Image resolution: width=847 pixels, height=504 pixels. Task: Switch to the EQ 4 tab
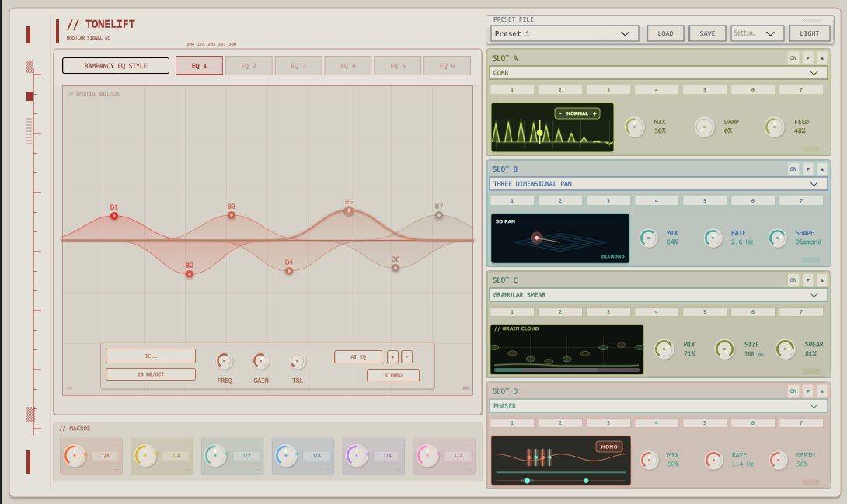(348, 66)
